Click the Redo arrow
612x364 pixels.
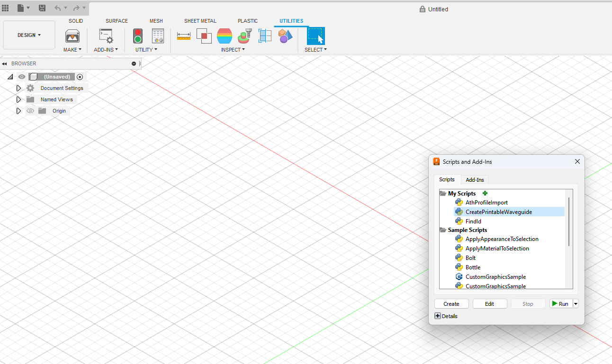(x=76, y=8)
